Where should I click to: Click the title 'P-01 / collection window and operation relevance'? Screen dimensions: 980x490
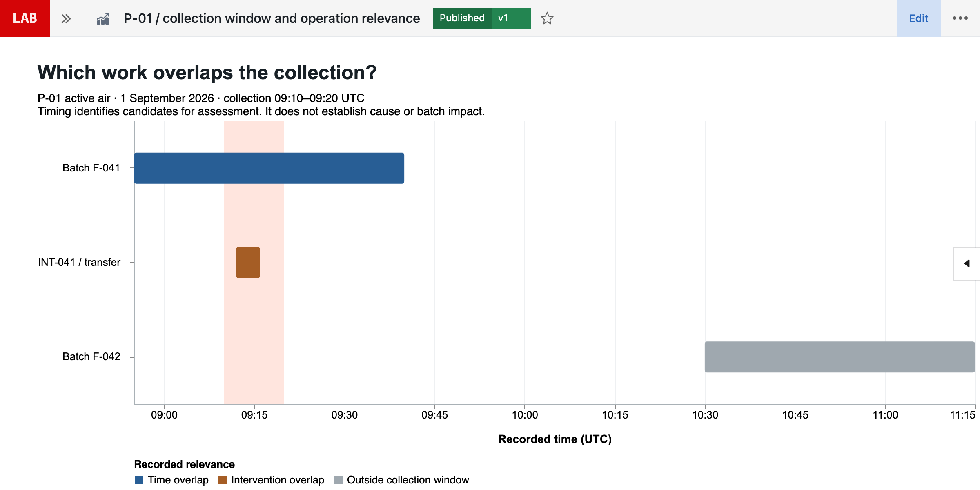(x=272, y=18)
